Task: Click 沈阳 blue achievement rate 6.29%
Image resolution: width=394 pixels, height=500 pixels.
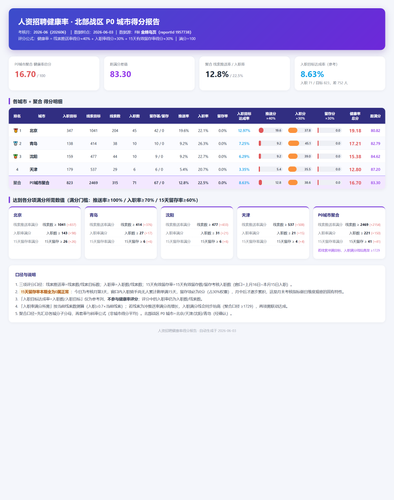Action: pos(244,156)
